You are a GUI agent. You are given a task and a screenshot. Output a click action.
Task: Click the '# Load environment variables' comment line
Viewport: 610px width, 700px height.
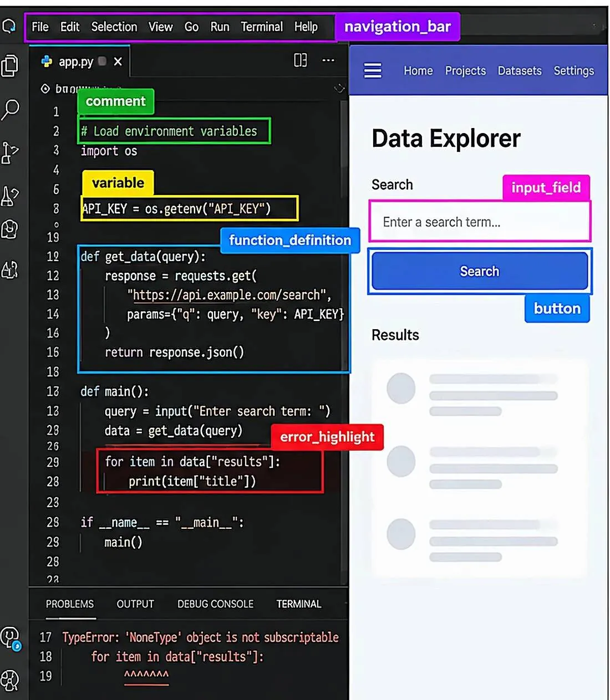169,131
